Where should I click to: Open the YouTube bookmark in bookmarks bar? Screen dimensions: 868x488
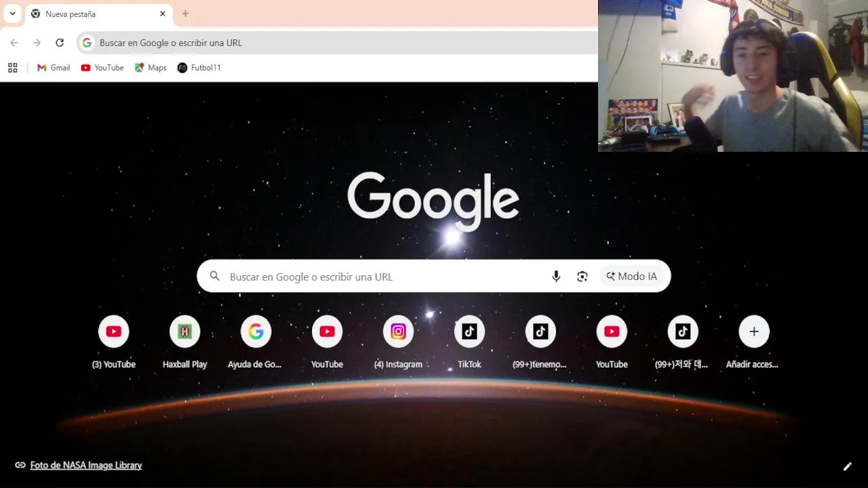click(x=102, y=68)
